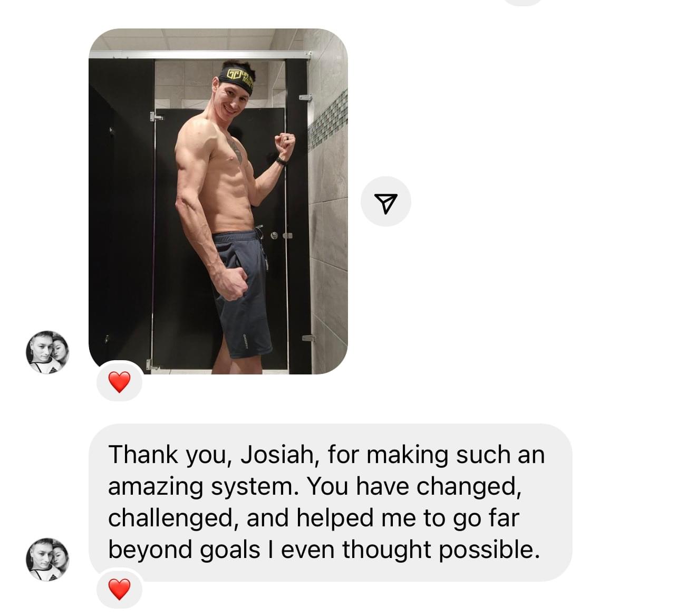This screenshot has height=616, width=677.
Task: Click the words "beyond goals" in the message
Action: [x=185, y=550]
